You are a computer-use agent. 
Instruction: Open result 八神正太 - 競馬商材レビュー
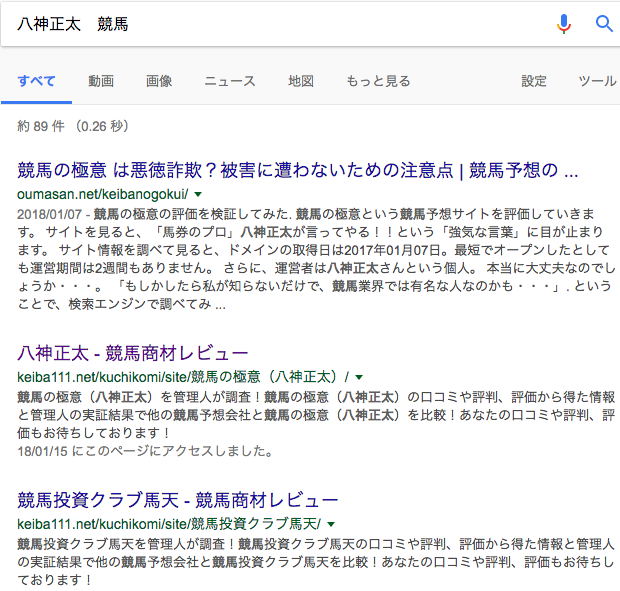(x=133, y=353)
